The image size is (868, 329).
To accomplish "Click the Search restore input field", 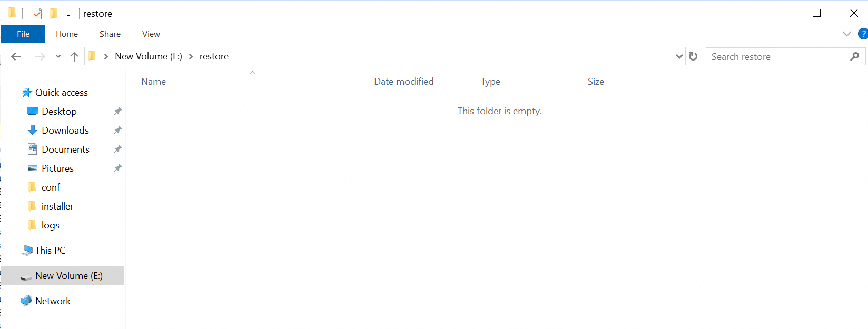I will pyautogui.click(x=778, y=56).
